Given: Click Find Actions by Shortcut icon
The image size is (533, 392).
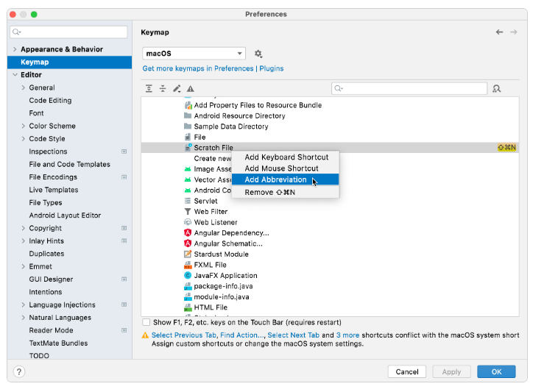Looking at the screenshot, I should pos(497,89).
